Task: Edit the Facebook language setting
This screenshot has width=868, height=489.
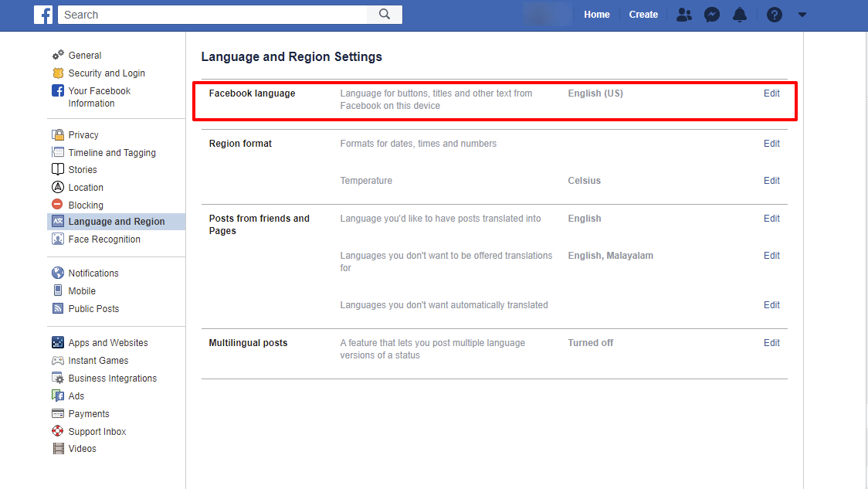Action: pyautogui.click(x=771, y=93)
